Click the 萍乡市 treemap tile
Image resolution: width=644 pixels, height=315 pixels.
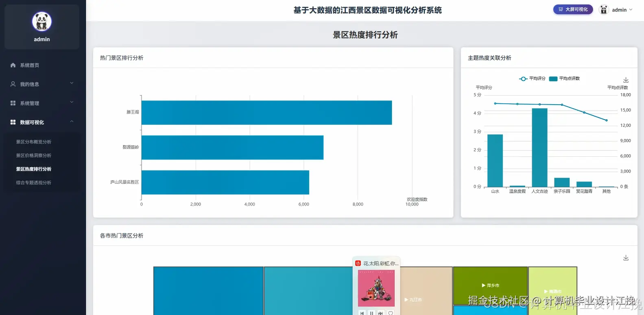(490, 286)
